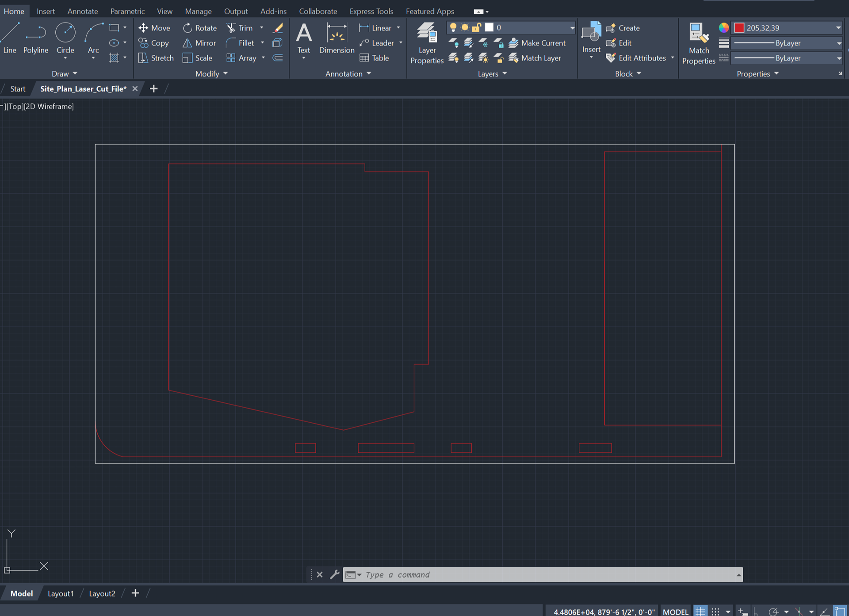Switch to the Annotate ribbon tab

pyautogui.click(x=83, y=11)
